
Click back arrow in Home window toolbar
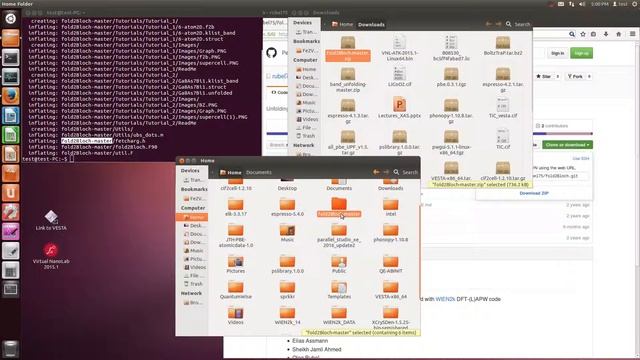(376, 172)
